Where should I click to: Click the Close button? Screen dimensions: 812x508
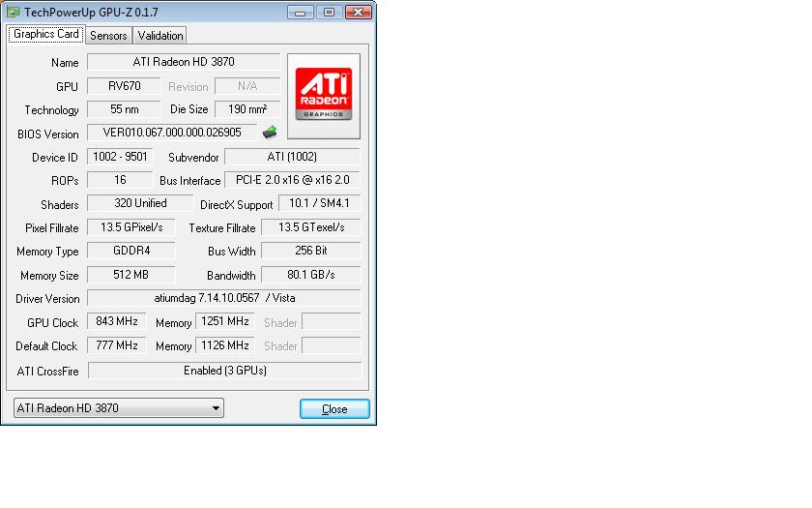coord(334,409)
